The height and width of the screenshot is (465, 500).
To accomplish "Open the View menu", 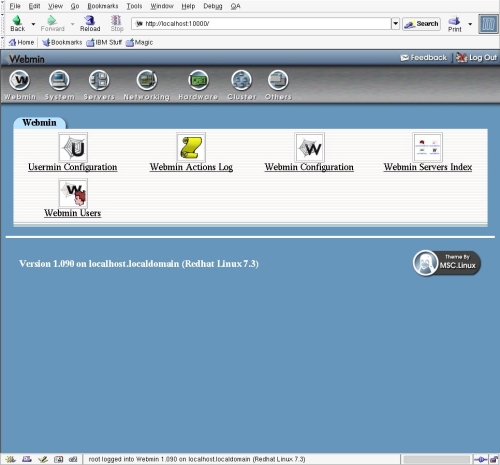I will pyautogui.click(x=55, y=6).
